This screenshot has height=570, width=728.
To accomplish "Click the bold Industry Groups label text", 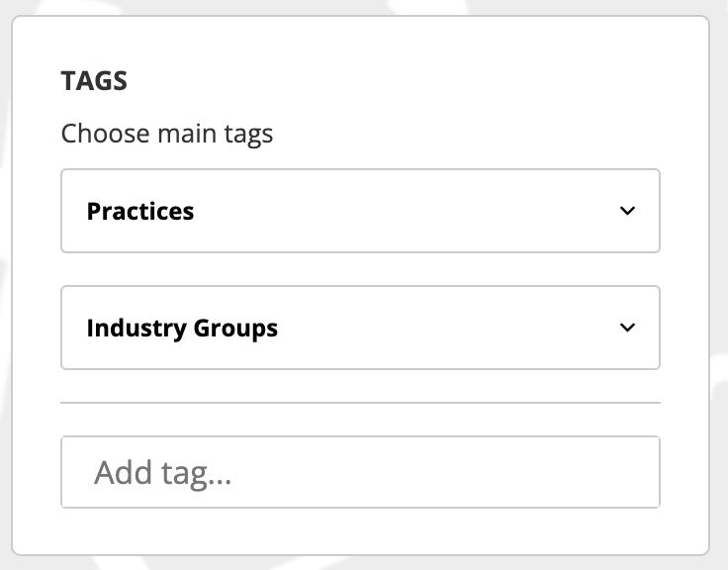I will coord(182,328).
